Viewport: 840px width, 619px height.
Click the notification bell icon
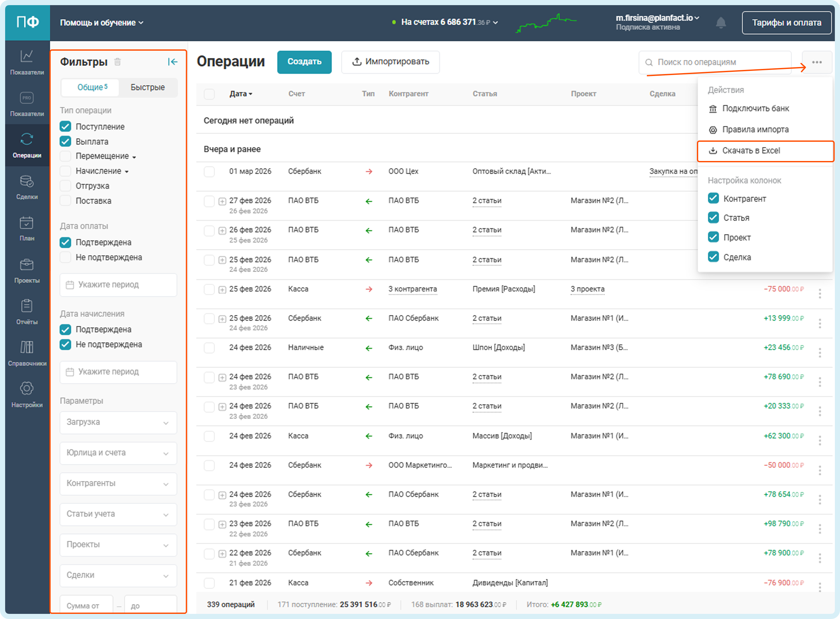tap(720, 23)
